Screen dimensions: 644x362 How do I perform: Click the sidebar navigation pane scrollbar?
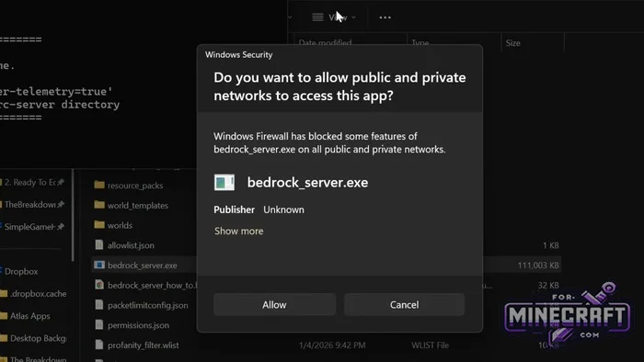tap(73, 215)
